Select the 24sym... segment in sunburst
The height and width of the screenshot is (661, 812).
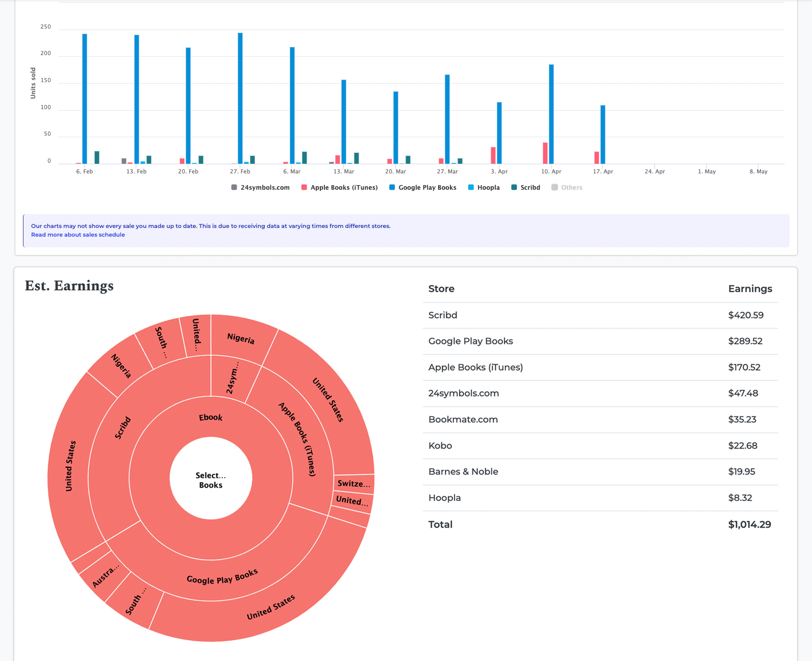233,379
